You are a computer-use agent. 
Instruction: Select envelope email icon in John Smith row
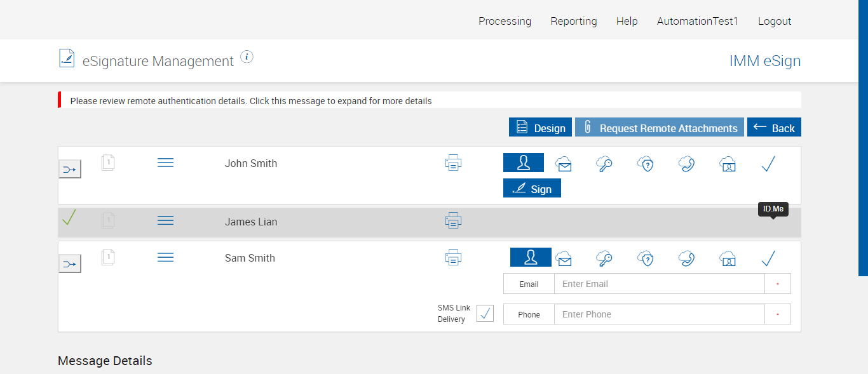click(564, 164)
